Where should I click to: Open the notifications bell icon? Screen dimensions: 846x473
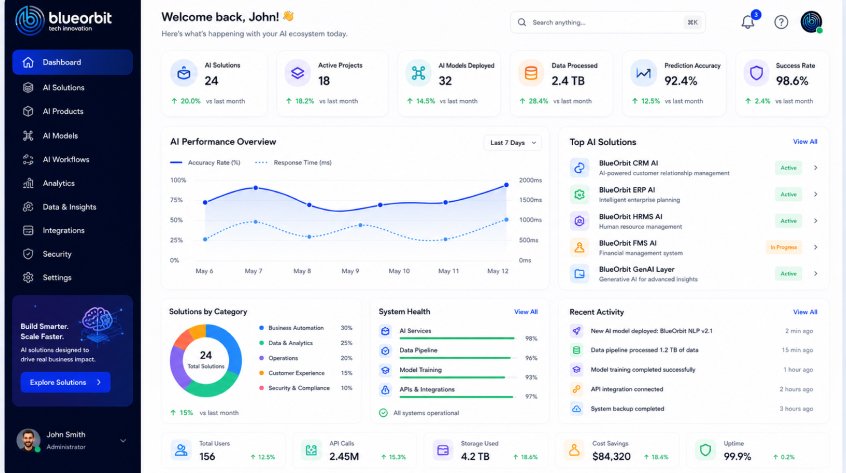748,22
